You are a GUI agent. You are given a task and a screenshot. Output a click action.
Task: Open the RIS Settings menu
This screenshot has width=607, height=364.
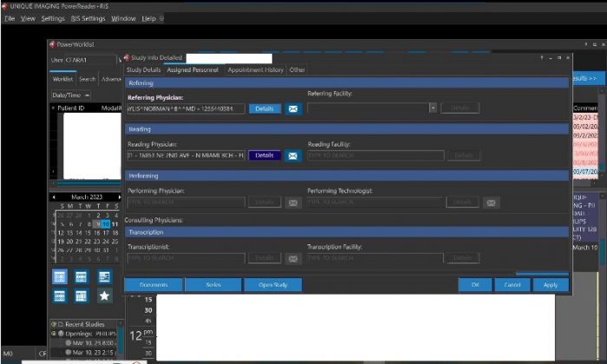(88, 18)
